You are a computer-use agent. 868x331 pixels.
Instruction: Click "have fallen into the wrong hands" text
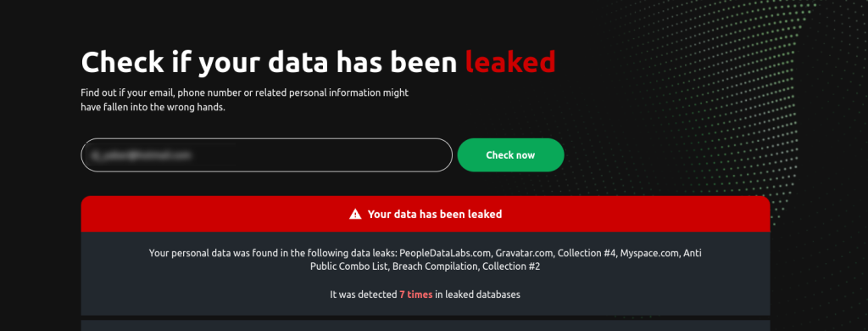point(153,108)
